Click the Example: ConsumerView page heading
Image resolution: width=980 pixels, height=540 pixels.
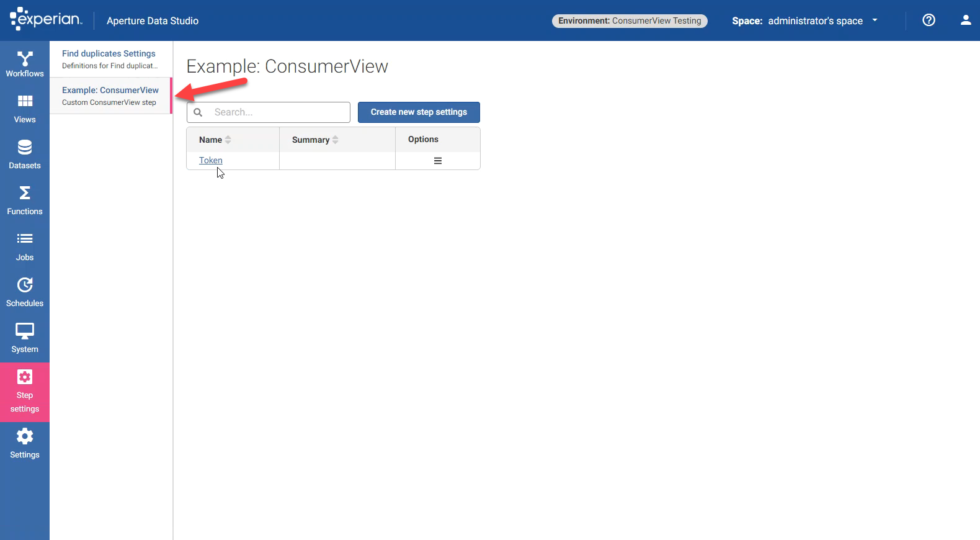click(287, 66)
